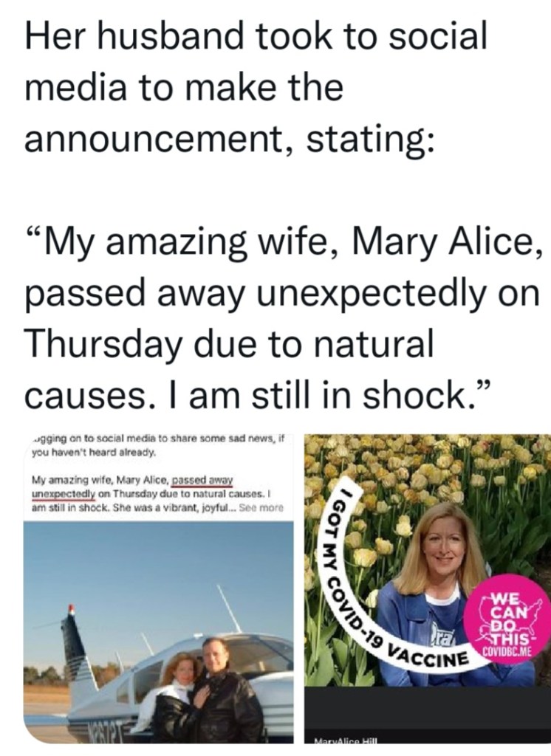Image resolution: width=551 pixels, height=756 pixels.
Task: Click the headline "Her husband took to social media"
Action: point(256,37)
